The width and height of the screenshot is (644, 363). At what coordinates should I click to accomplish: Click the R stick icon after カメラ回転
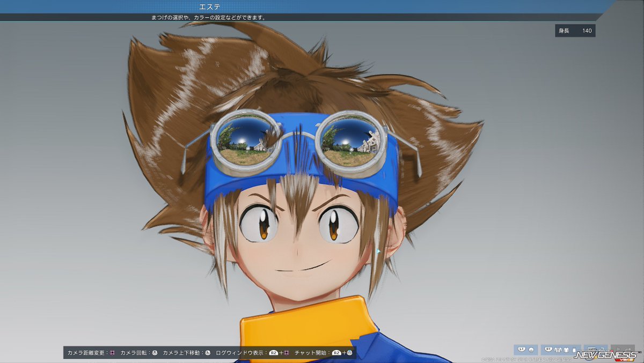coord(155,353)
